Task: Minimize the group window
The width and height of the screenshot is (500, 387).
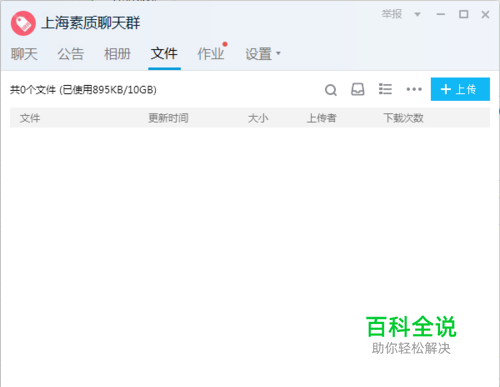Action: (x=441, y=14)
